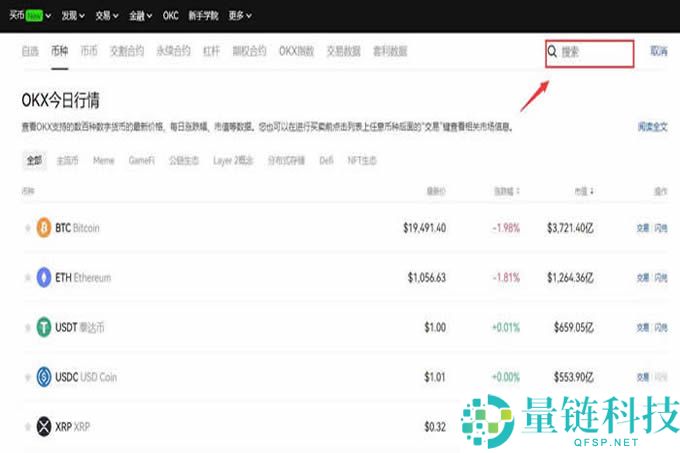The width and height of the screenshot is (680, 453).
Task: Filter coins by Defi category
Action: tap(326, 160)
